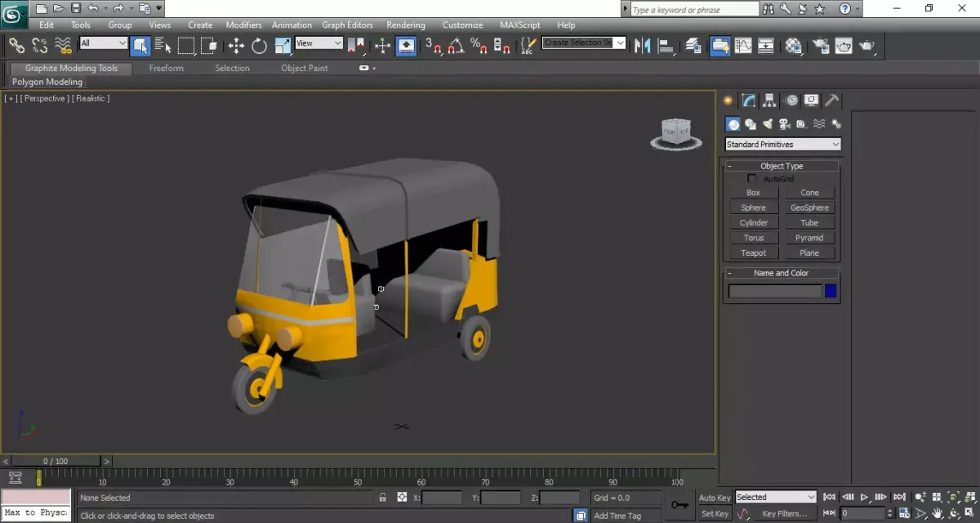
Task: Open the Rendered Frame Window
Action: 844,45
